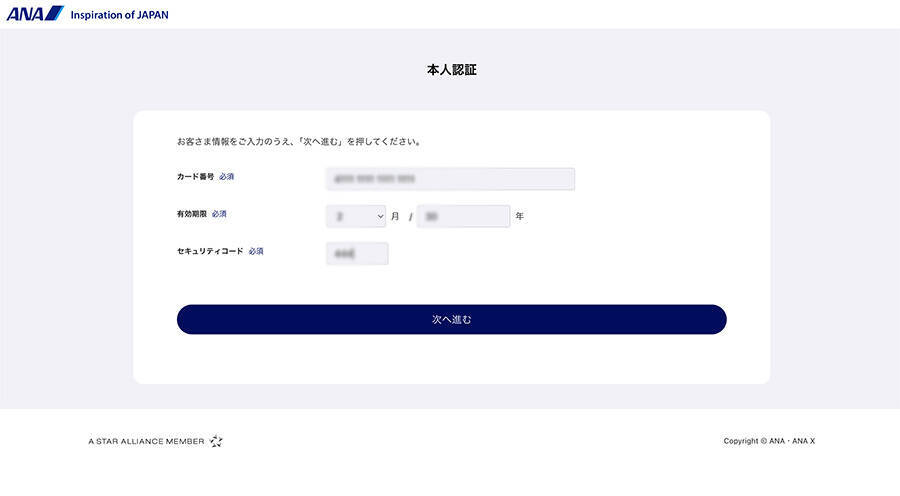Click the 必須 badge beside 有効期限
This screenshot has width=900, height=496.
point(219,214)
